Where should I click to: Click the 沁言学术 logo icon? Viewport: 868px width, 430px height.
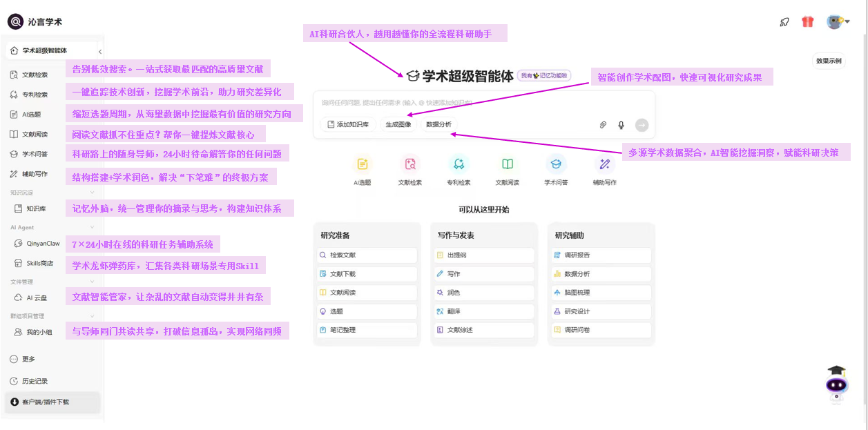[x=16, y=21]
